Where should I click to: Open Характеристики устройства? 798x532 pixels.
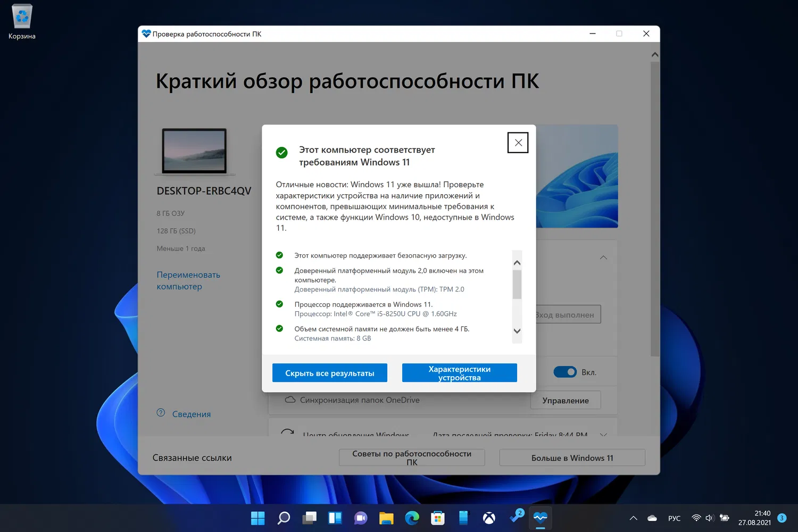[x=460, y=373]
